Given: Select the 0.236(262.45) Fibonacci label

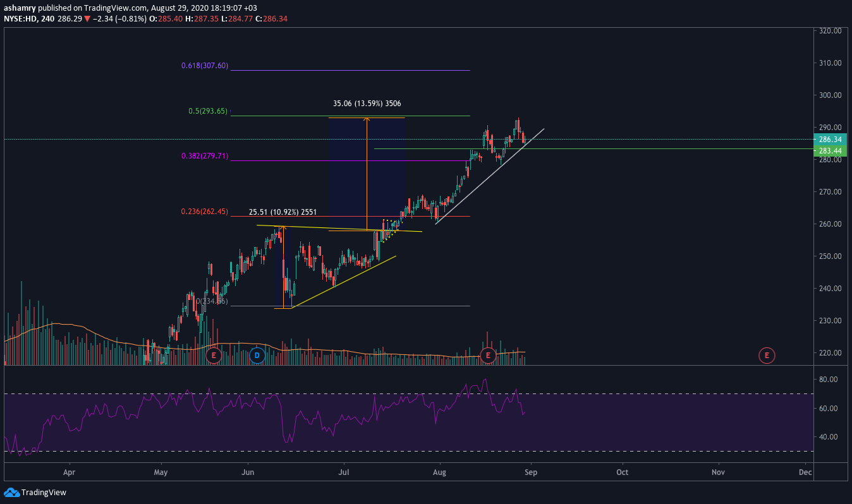Looking at the screenshot, I should [204, 212].
